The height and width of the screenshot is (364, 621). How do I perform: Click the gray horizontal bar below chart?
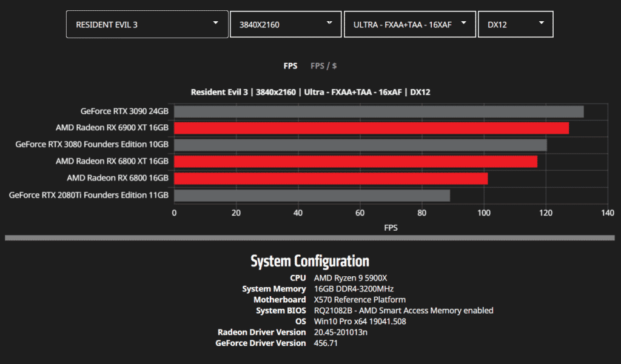pos(310,238)
